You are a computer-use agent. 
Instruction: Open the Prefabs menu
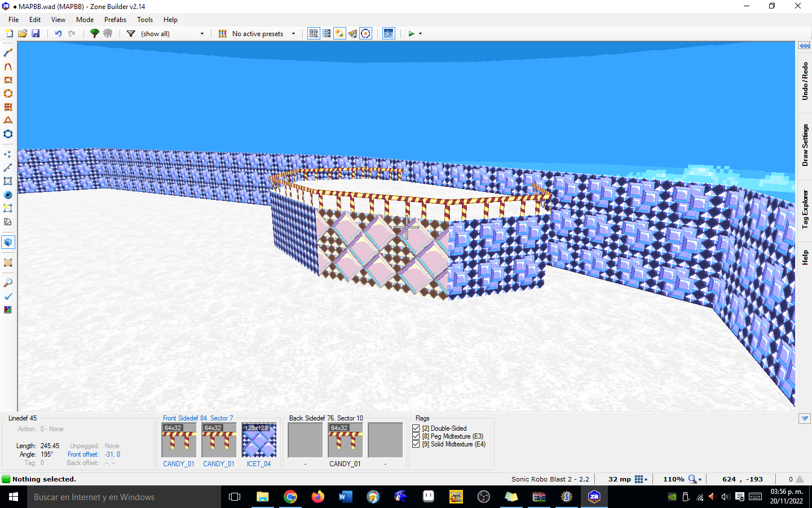[x=115, y=19]
